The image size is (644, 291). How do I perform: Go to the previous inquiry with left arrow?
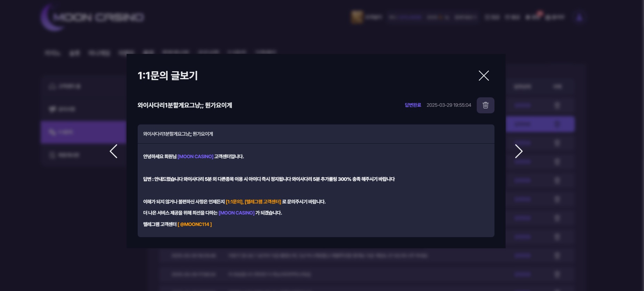(x=114, y=151)
